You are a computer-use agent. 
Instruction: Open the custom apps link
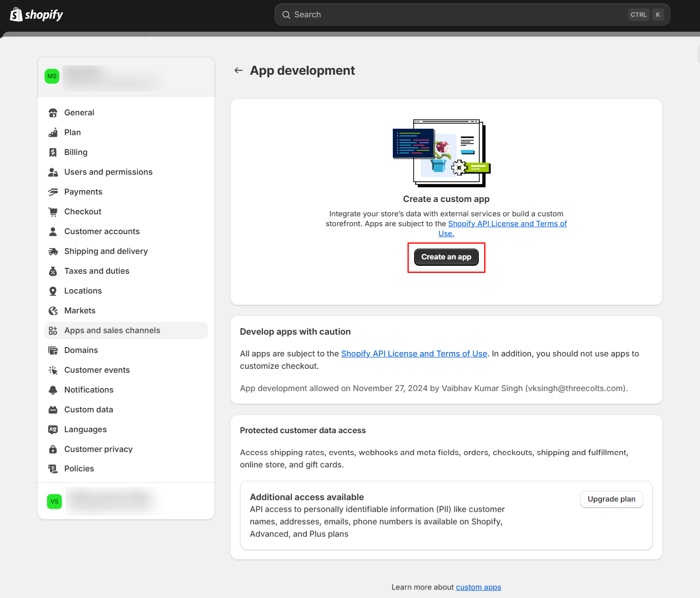click(x=478, y=587)
